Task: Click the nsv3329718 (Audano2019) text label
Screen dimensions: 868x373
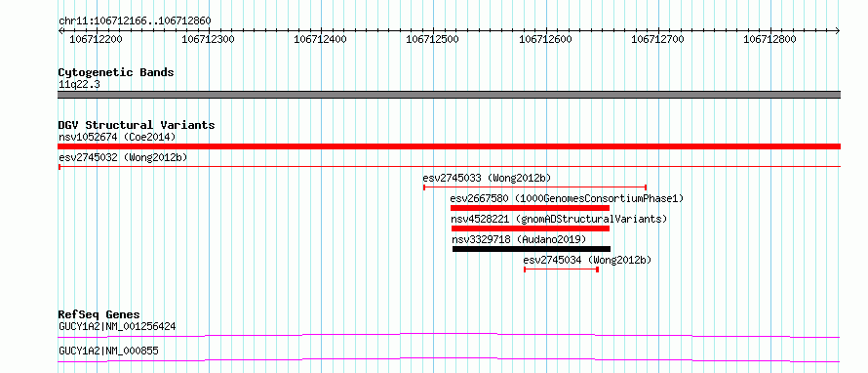Action: pyautogui.click(x=519, y=239)
